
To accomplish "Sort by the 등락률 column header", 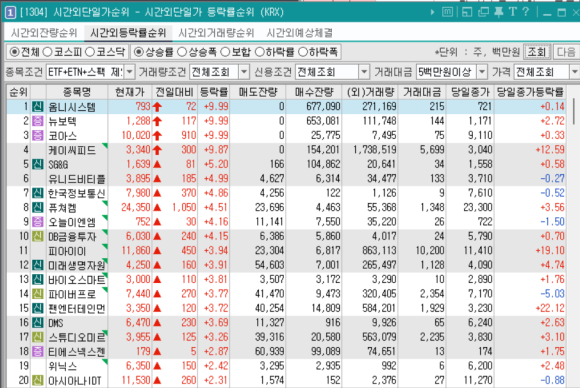I will click(214, 92).
